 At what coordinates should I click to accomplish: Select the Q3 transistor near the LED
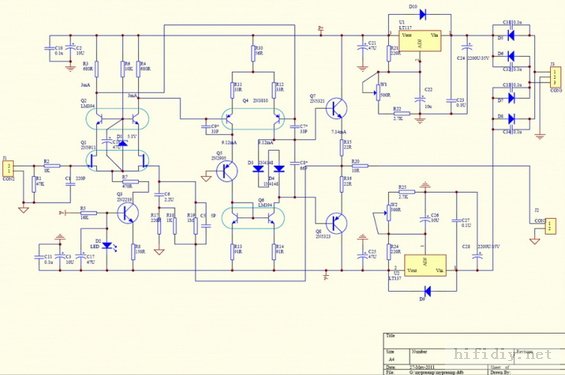point(128,213)
